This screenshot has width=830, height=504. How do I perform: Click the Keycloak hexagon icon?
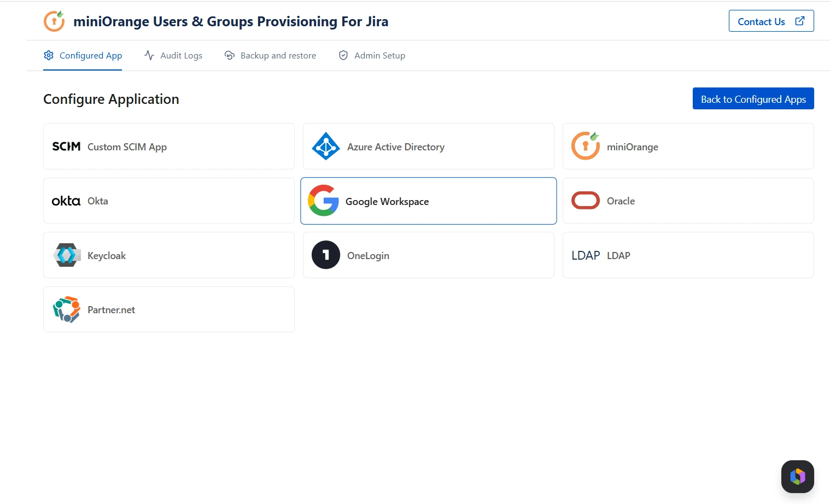(67, 255)
